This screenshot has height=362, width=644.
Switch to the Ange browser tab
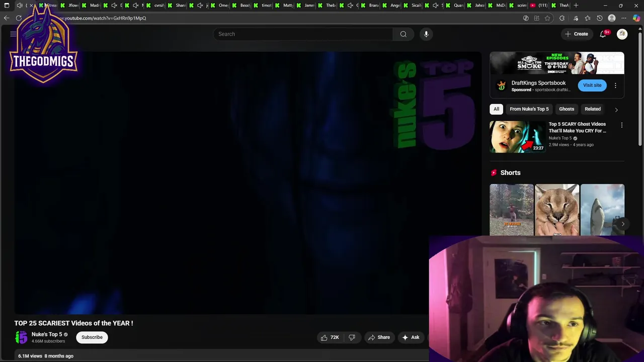pos(391,6)
